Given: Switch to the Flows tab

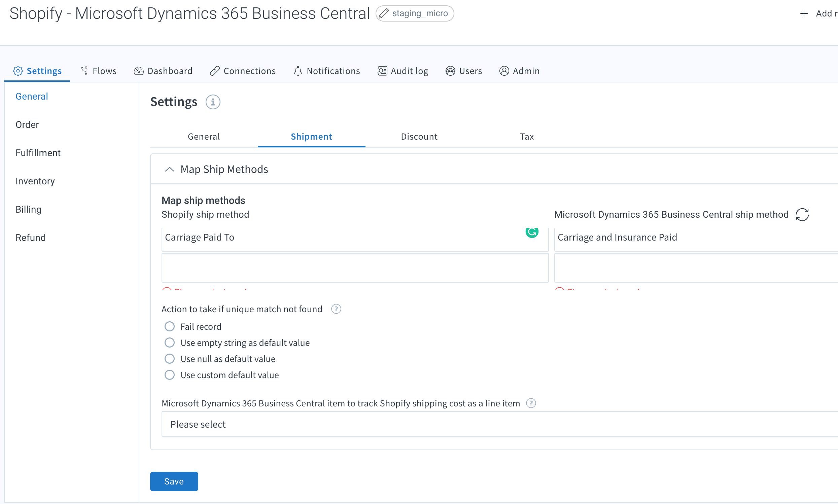Looking at the screenshot, I should coord(99,71).
